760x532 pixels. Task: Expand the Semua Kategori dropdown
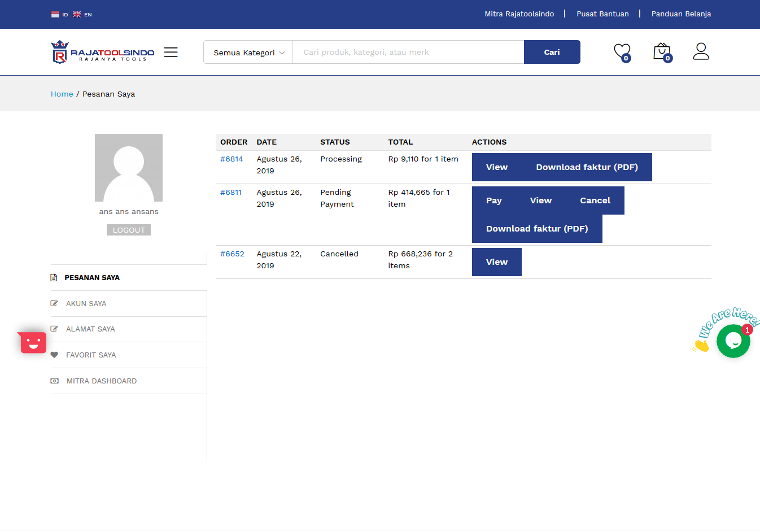[x=248, y=52]
